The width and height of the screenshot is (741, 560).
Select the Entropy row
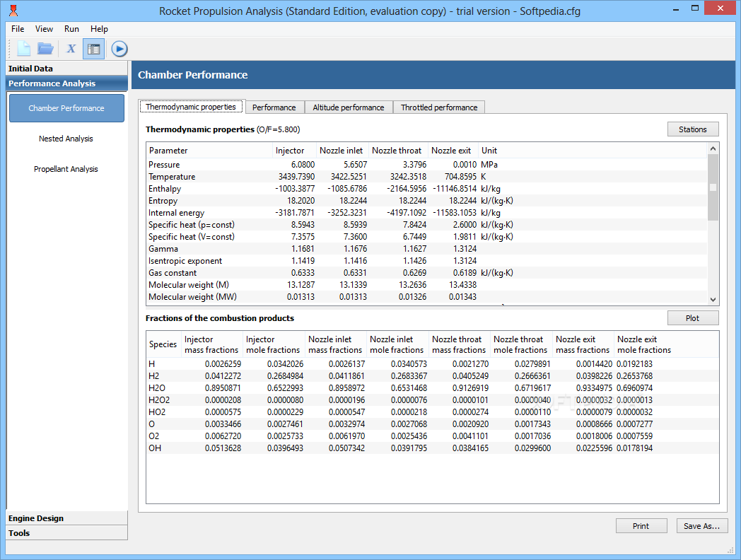[426, 200]
